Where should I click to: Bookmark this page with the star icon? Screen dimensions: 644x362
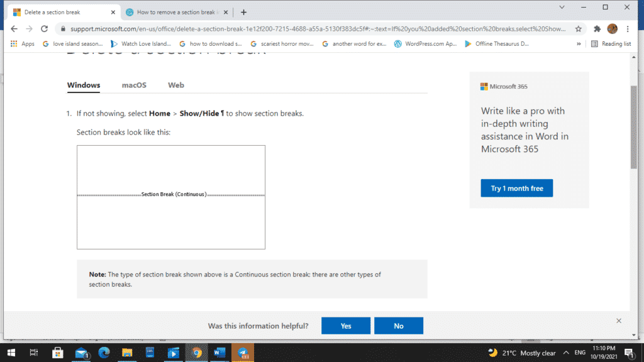pyautogui.click(x=579, y=28)
